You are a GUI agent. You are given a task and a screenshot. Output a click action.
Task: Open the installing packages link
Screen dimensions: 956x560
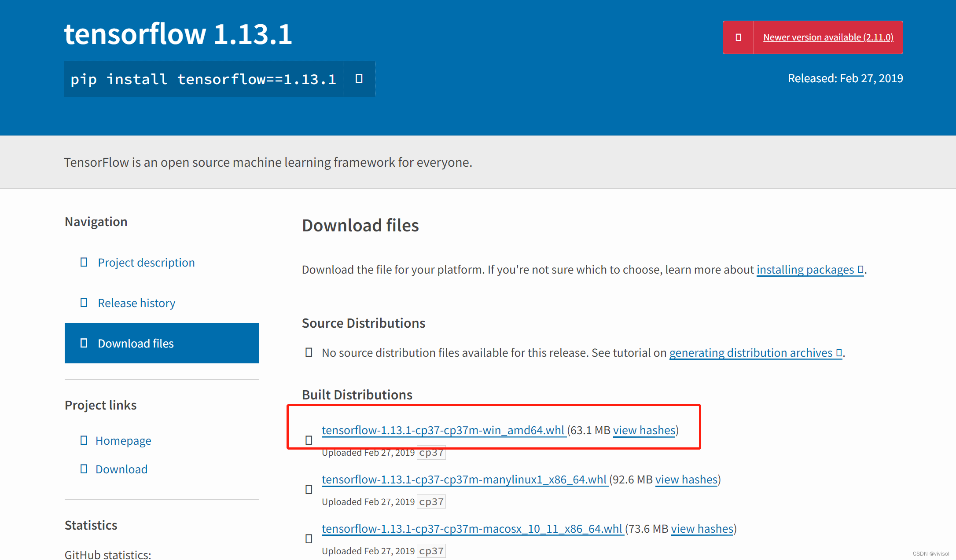click(x=805, y=270)
